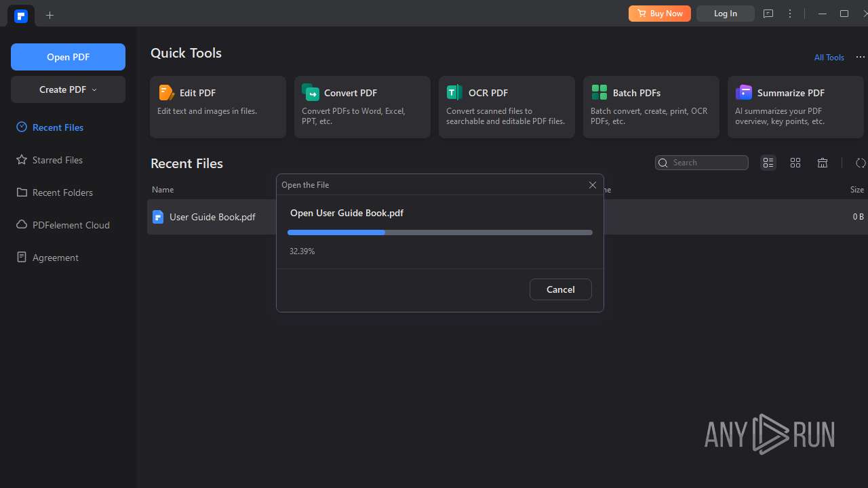Click the Log In button

(725, 14)
